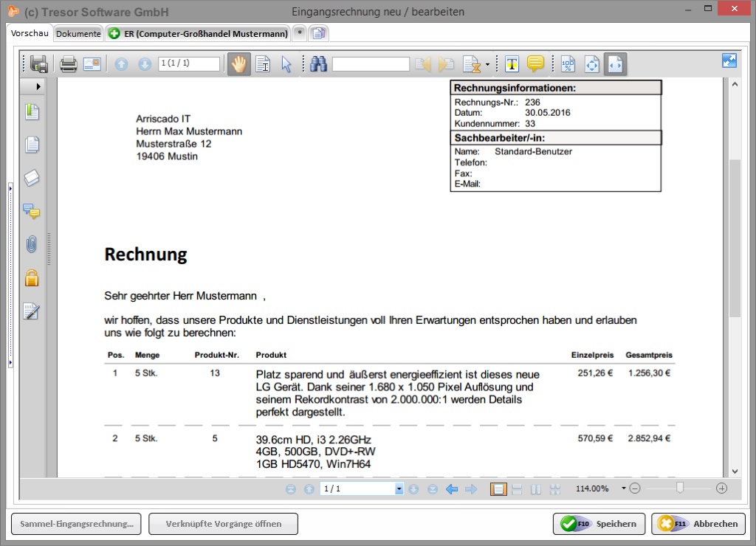Image resolution: width=756 pixels, height=546 pixels.
Task: Click the zoom slider handle
Action: [680, 488]
